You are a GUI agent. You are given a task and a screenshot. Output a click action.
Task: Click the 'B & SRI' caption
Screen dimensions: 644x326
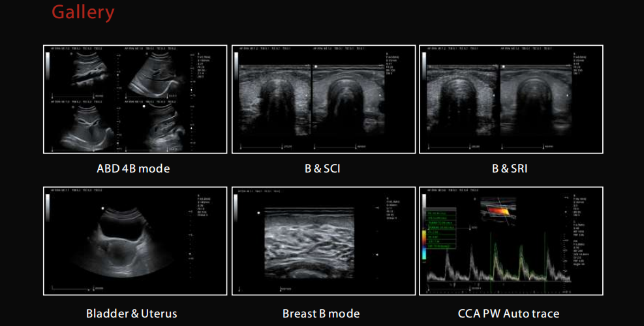tap(510, 169)
